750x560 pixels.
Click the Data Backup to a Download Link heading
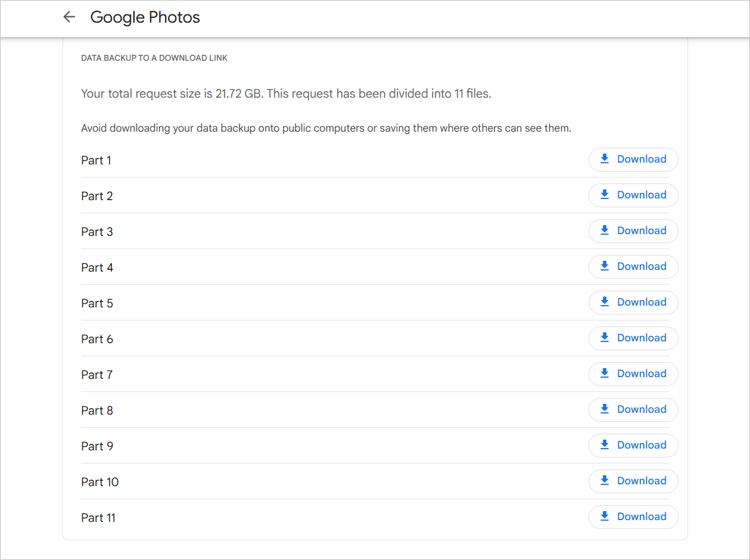(x=154, y=58)
